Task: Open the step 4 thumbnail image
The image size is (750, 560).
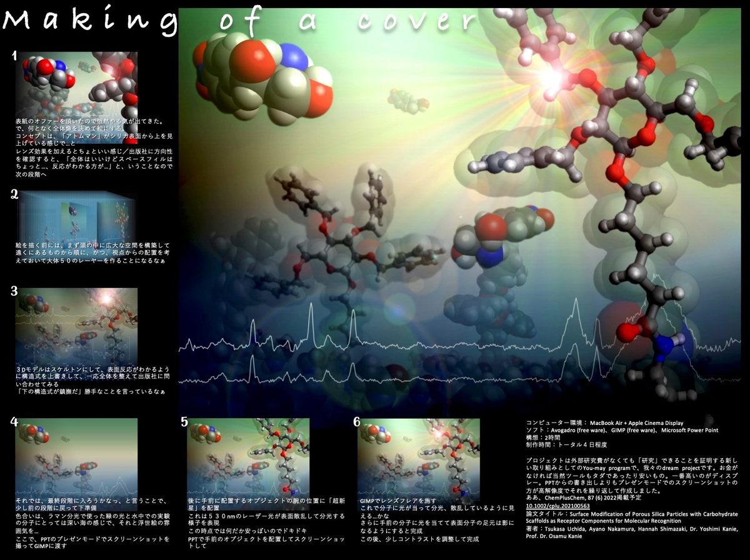Action: tap(77, 456)
